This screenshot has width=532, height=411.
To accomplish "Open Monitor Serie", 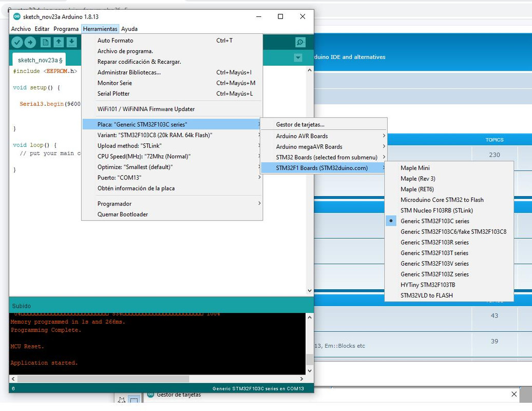I will [172, 83].
